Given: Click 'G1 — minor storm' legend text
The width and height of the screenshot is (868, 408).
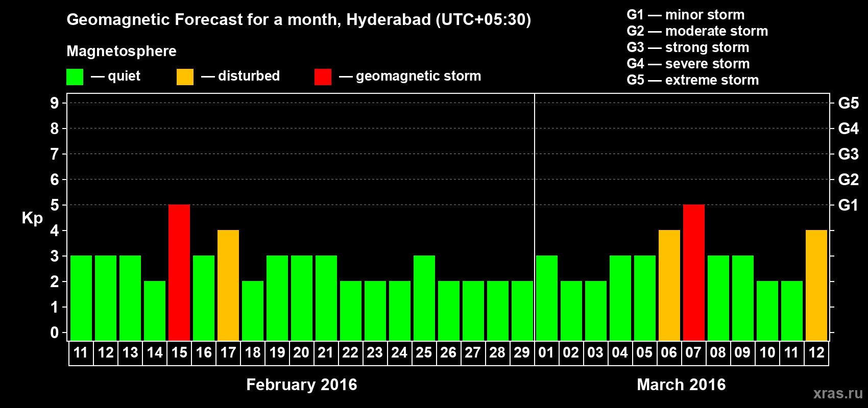Looking at the screenshot, I should 686,15.
